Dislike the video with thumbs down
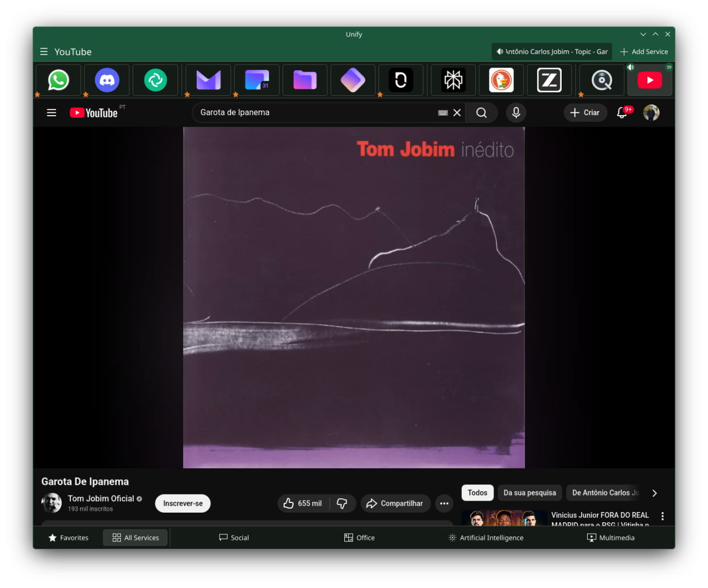Viewport: 708px width, 588px height. (342, 504)
